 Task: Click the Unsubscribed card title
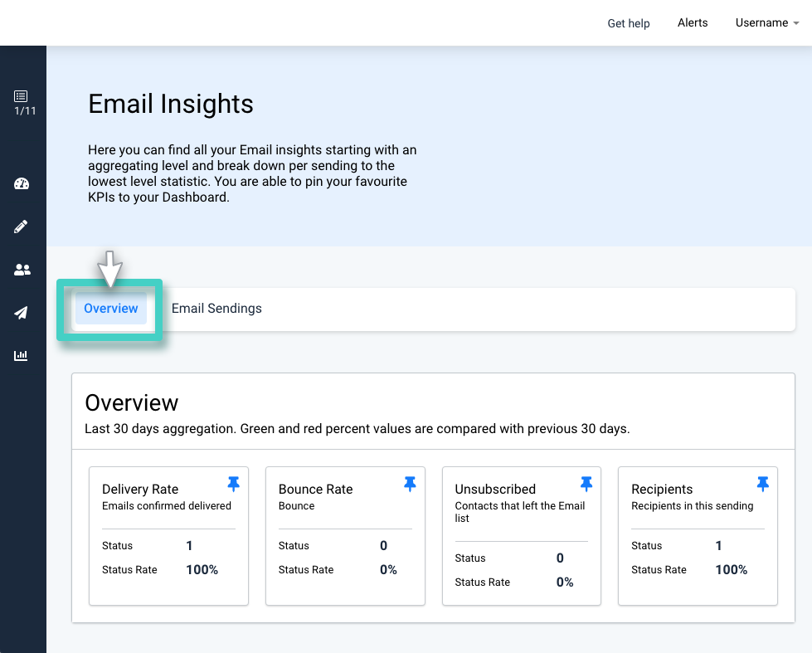coord(495,490)
